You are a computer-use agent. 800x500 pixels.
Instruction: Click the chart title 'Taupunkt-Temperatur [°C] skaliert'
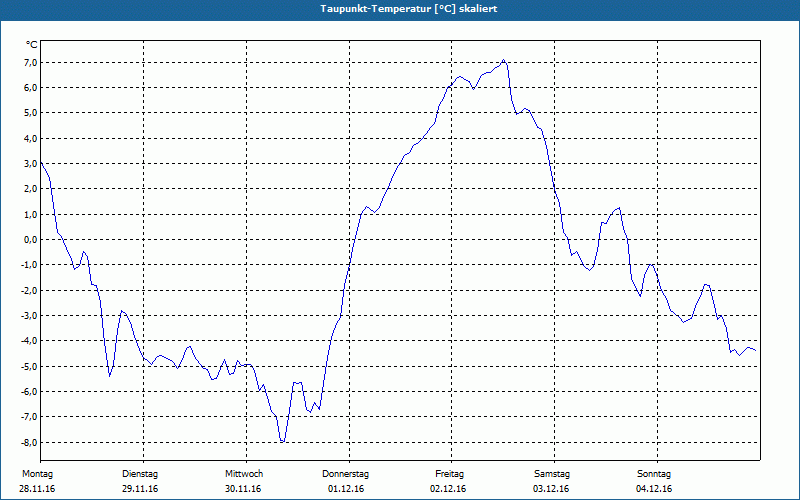pyautogui.click(x=409, y=9)
